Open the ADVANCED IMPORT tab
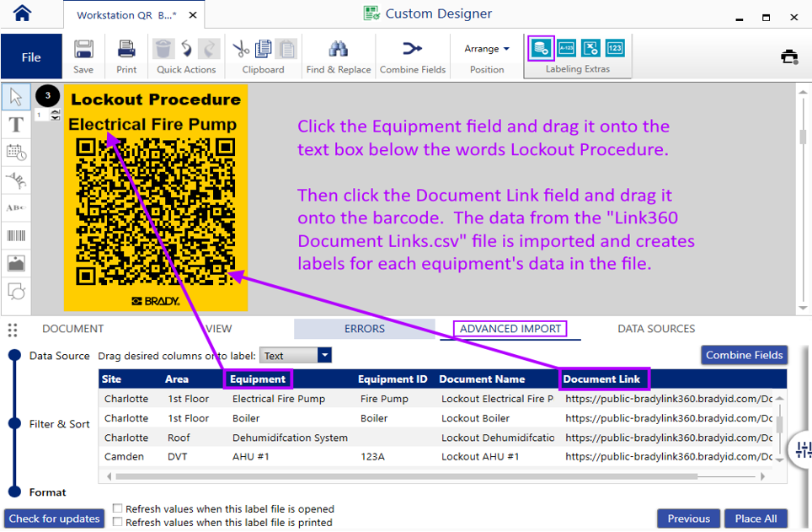This screenshot has width=812, height=532. click(510, 329)
